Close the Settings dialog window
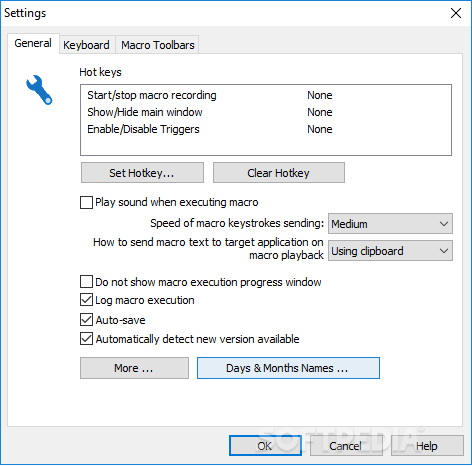This screenshot has width=472, height=466. (x=456, y=13)
